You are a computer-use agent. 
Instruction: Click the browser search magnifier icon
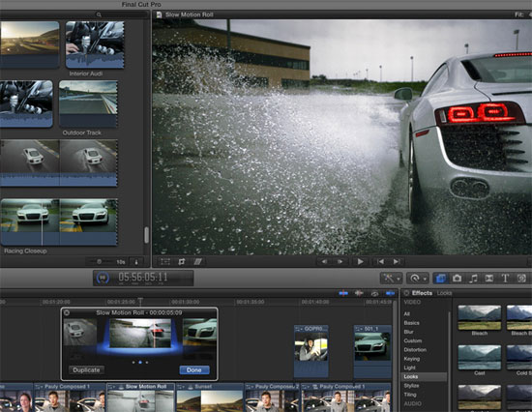pyautogui.click(x=99, y=15)
